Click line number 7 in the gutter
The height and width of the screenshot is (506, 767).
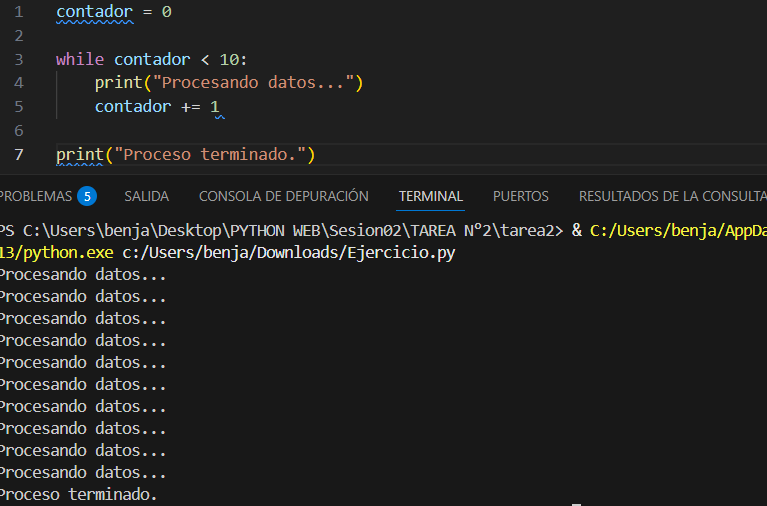[x=18, y=154]
